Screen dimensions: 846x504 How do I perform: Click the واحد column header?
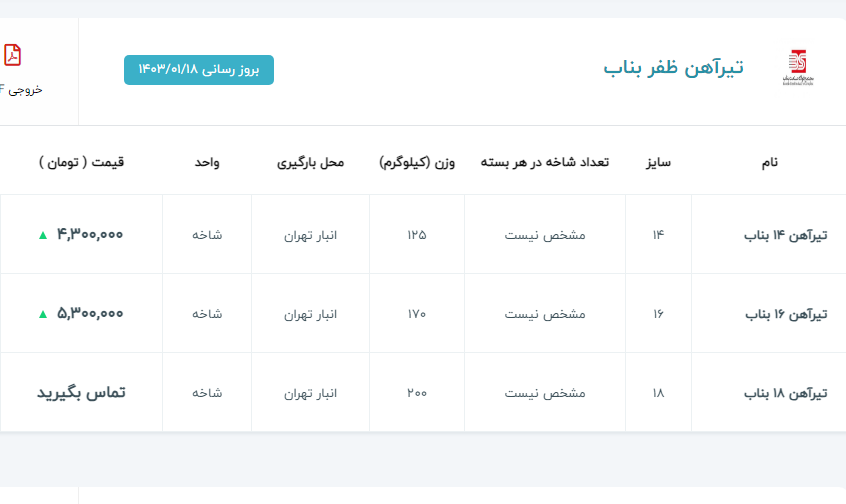pos(207,162)
